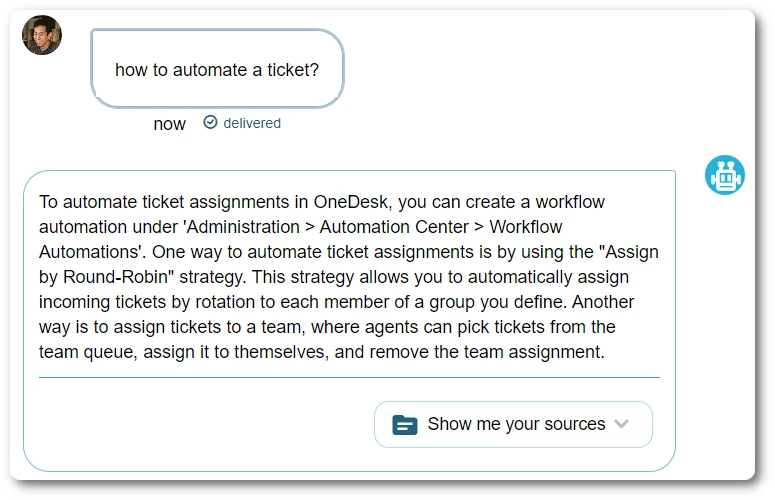Click the robot chatbot avatar icon
Viewport: 775px width, 500px height.
pos(724,175)
